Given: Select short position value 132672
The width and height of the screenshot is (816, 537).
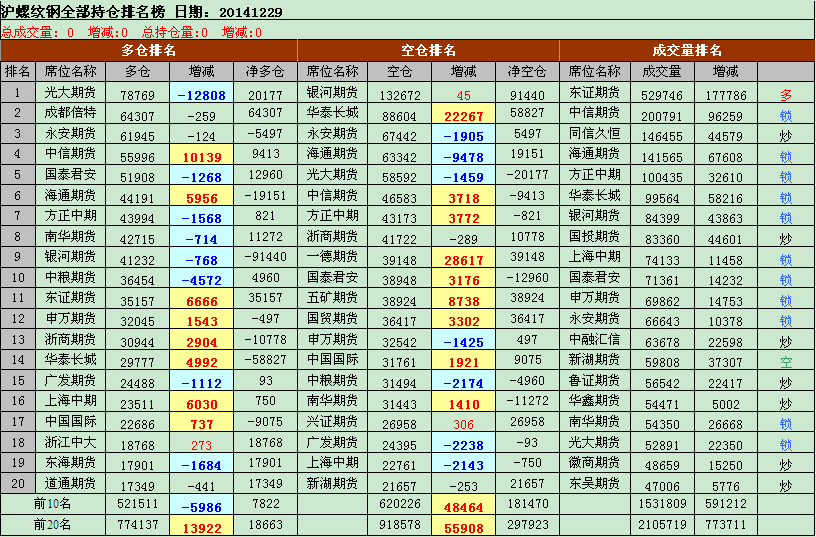Looking at the screenshot, I should [x=400, y=95].
